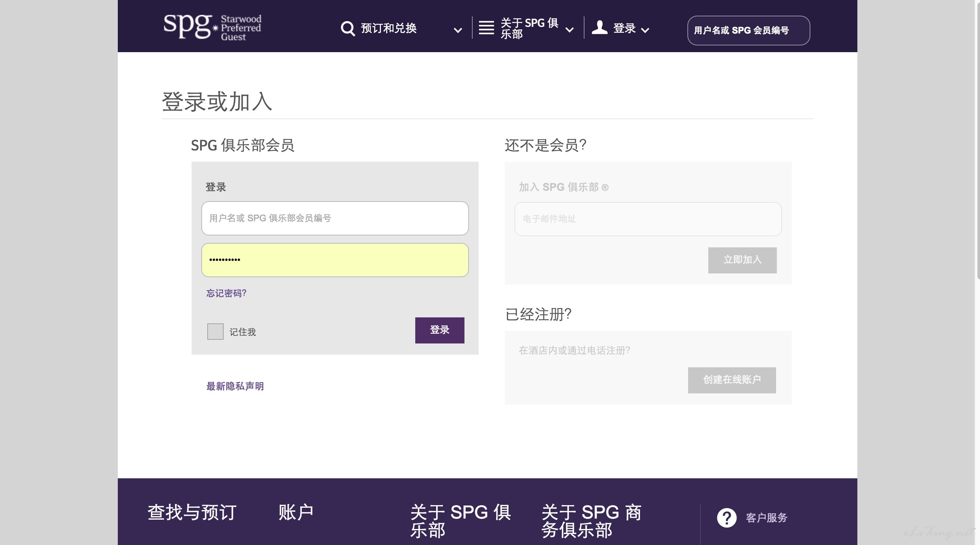This screenshot has height=545, width=980.
Task: Click the 创建在线账户 button
Action: 732,380
